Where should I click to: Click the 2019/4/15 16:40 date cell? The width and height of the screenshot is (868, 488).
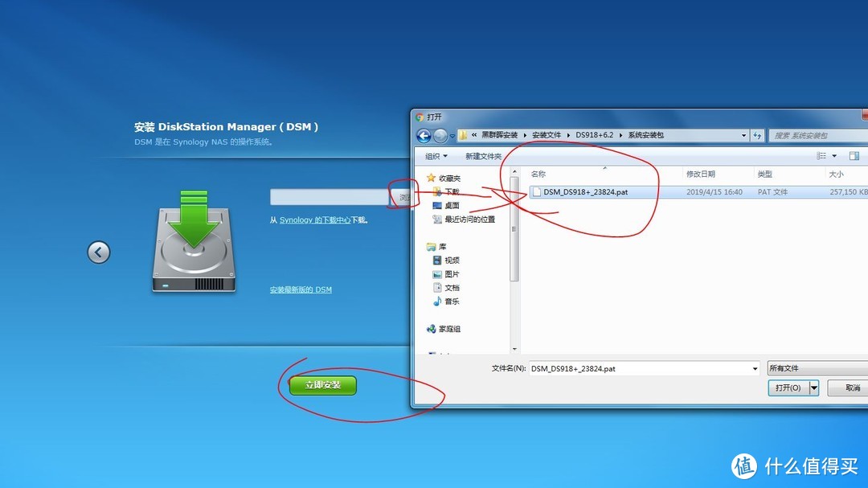[714, 192]
